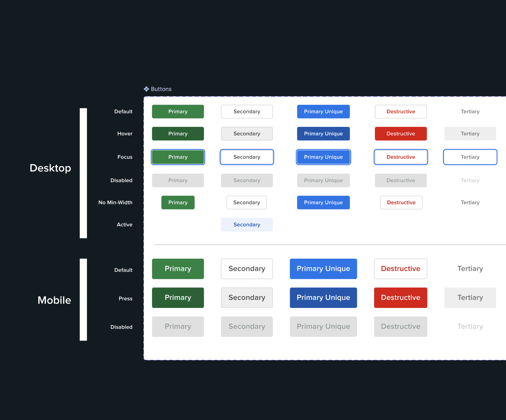
Task: Click the mobile default Secondary button
Action: pos(247,269)
